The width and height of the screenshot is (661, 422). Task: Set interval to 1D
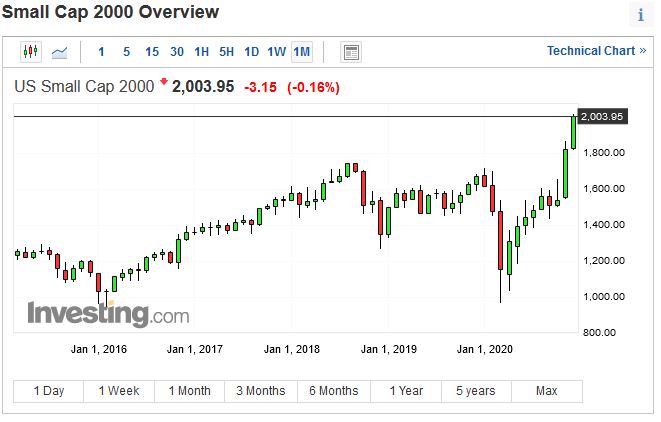click(x=251, y=51)
